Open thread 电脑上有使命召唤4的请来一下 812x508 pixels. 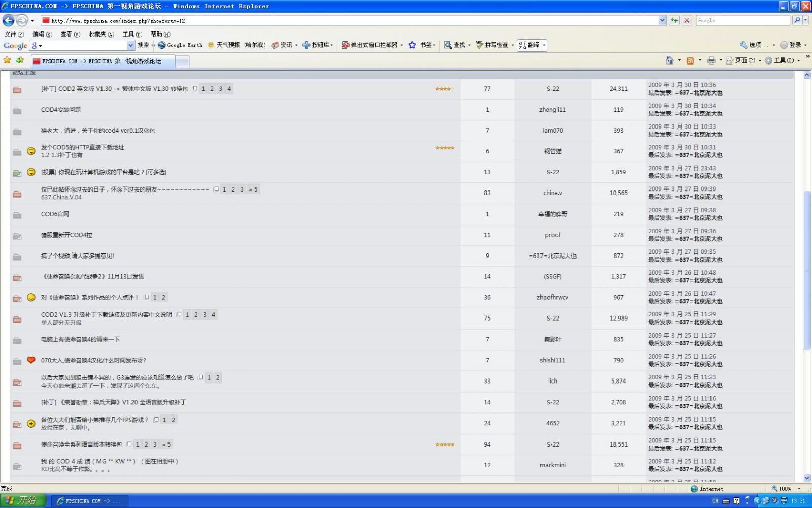click(80, 339)
